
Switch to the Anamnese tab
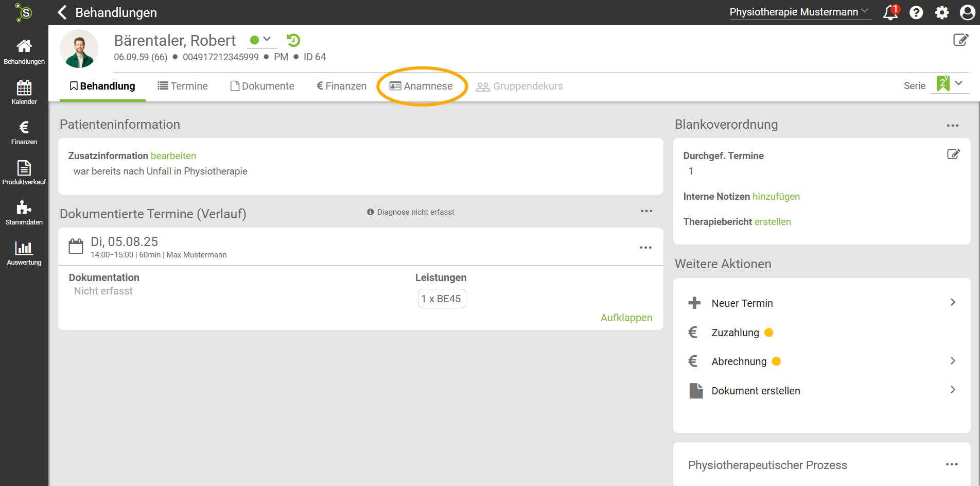[x=422, y=86]
